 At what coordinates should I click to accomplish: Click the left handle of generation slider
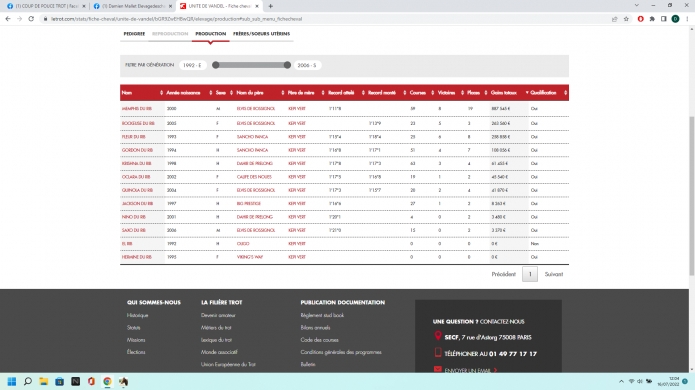pos(215,65)
